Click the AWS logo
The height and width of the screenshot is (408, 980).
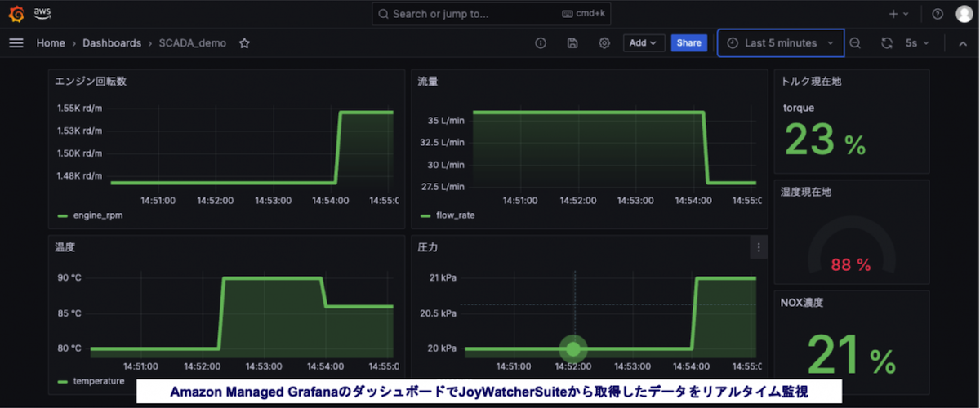pos(43,14)
